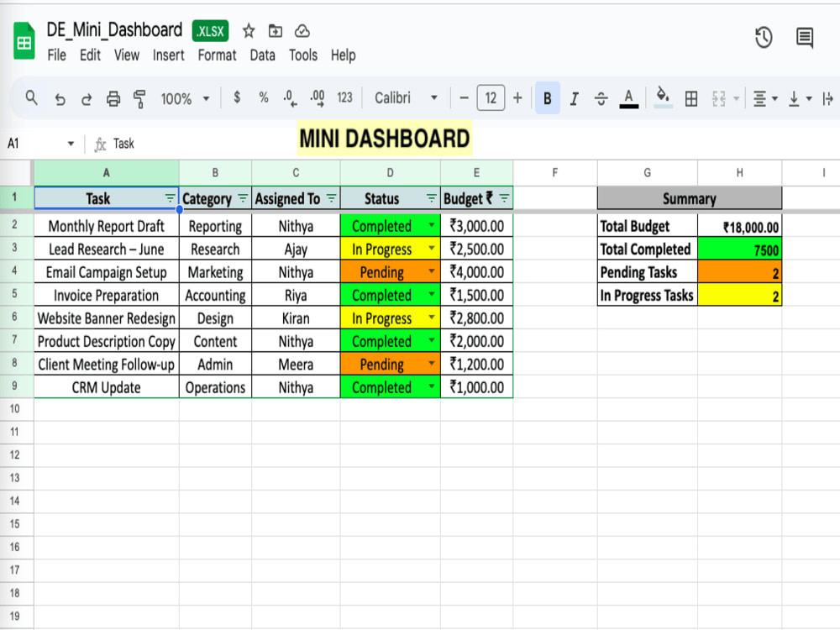Redo the last action

point(87,99)
